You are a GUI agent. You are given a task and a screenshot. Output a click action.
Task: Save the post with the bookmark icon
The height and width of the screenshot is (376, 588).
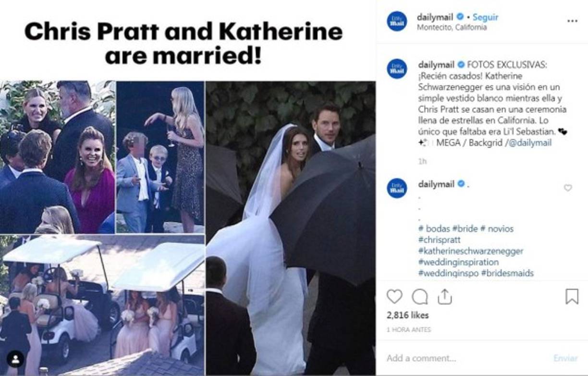572,297
